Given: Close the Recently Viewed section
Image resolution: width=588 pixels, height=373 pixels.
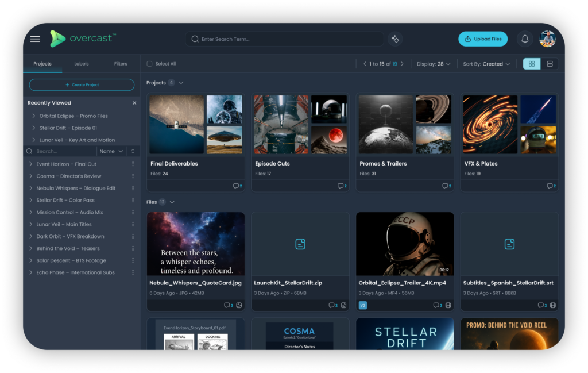Looking at the screenshot, I should click(x=134, y=103).
